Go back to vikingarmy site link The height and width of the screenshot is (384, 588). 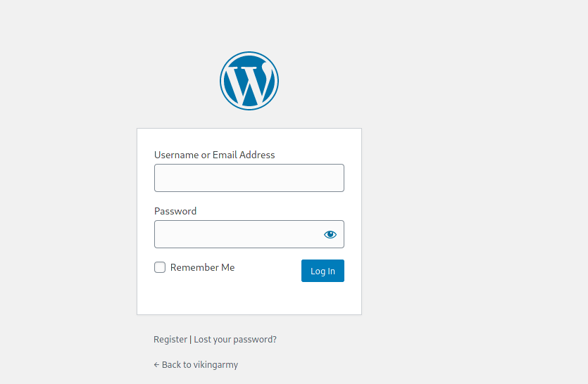click(x=196, y=364)
